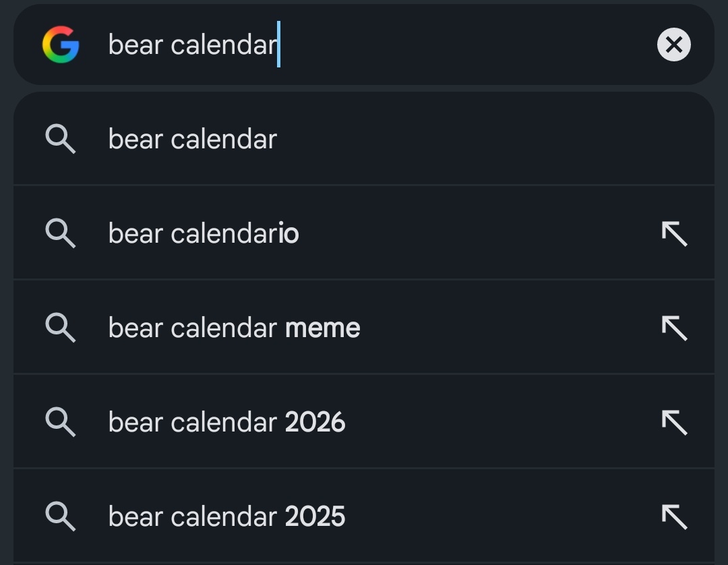Screen dimensions: 728x565
Task: Insert "bear calendario" into search box via arrow
Action: coord(673,234)
